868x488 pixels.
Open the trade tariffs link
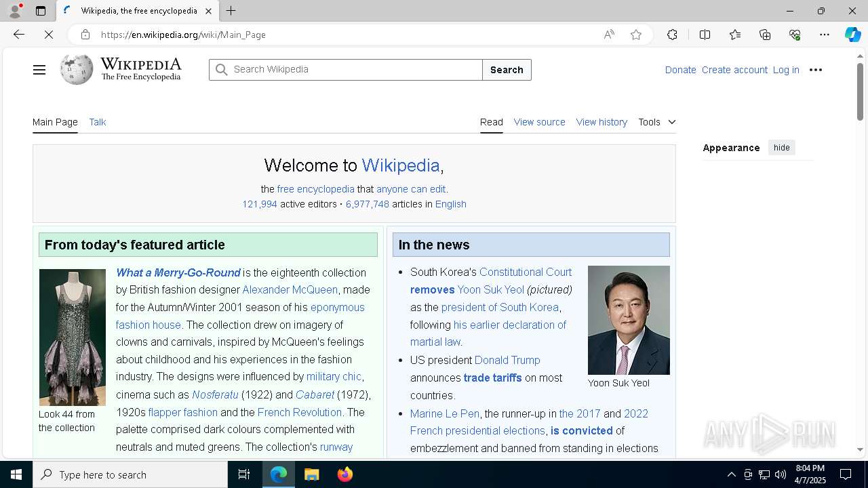(493, 378)
